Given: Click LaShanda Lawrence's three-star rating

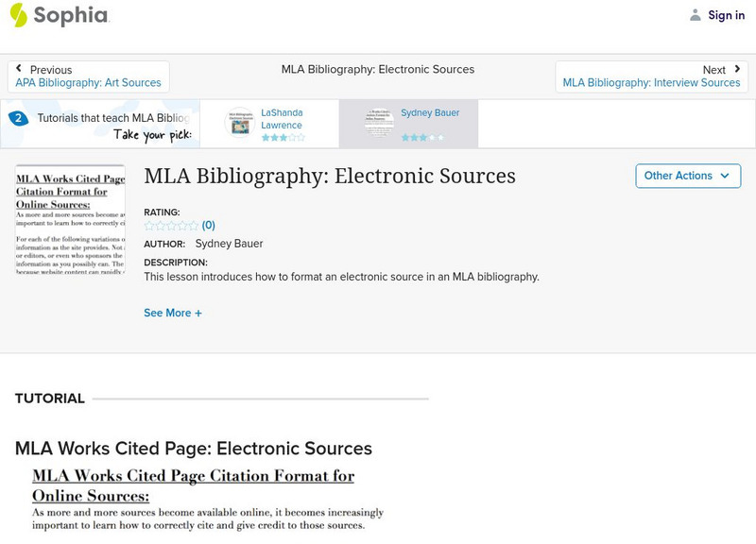Looking at the screenshot, I should pyautogui.click(x=282, y=136).
